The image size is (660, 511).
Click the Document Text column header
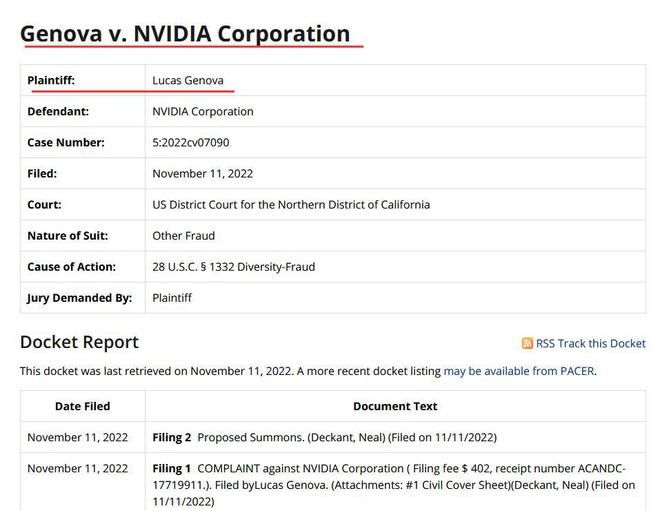click(395, 406)
